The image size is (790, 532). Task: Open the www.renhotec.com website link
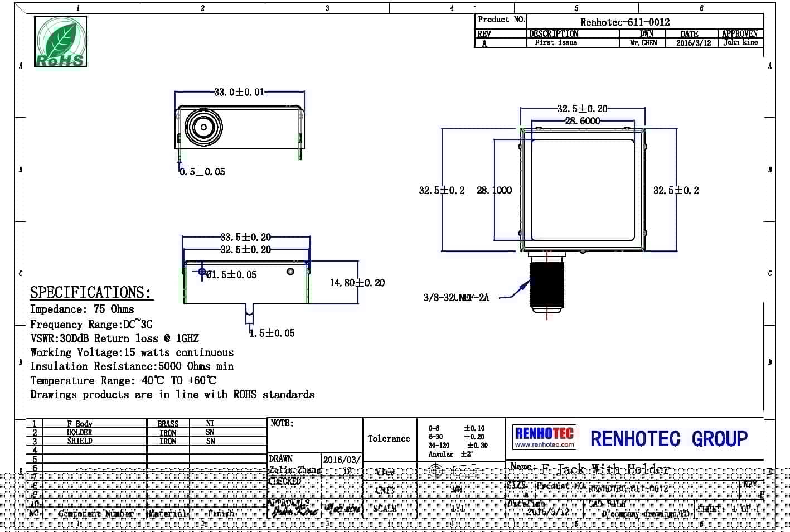(544, 445)
